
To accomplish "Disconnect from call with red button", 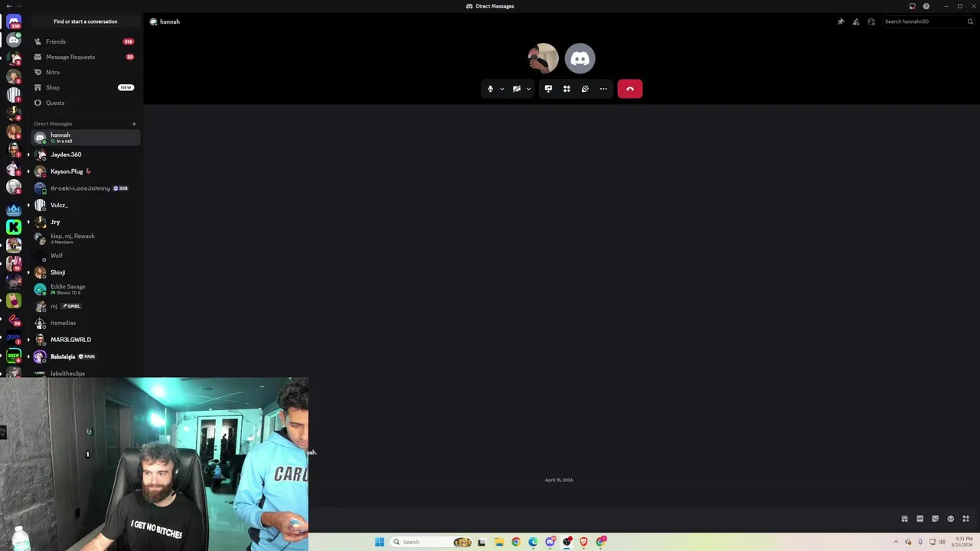I will pyautogui.click(x=630, y=89).
